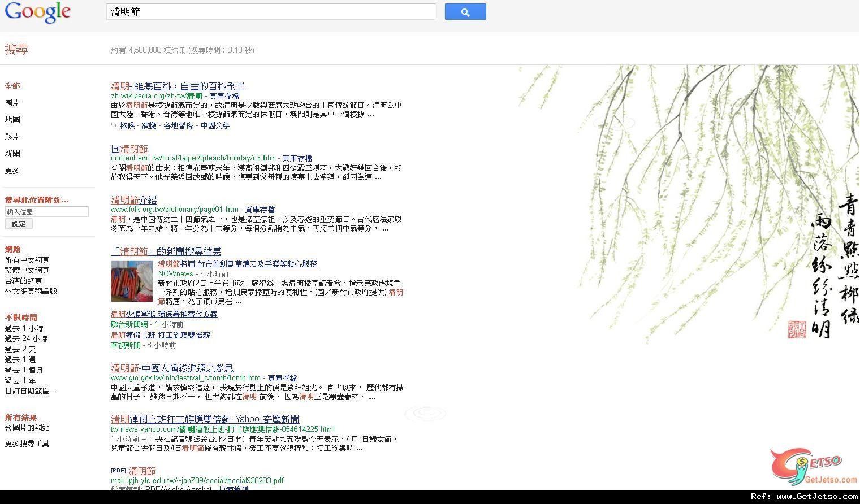
Task: Click 物候 sitelink under Wikipedia result
Action: pos(127,125)
